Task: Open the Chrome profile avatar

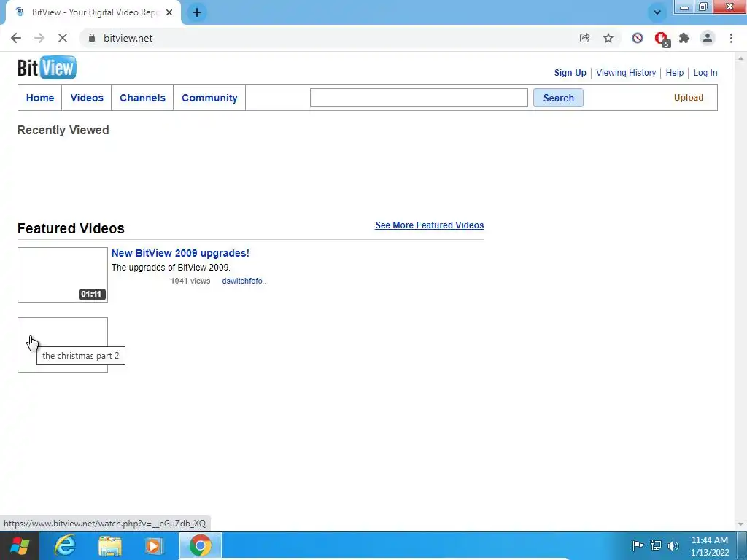Action: 708,38
